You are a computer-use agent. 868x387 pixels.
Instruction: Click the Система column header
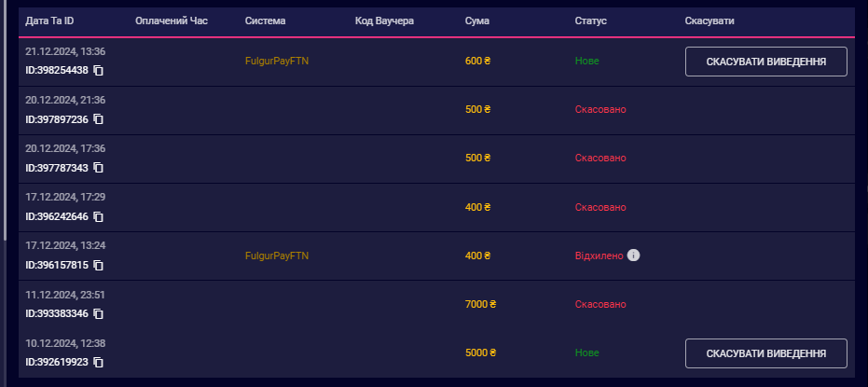pos(266,21)
